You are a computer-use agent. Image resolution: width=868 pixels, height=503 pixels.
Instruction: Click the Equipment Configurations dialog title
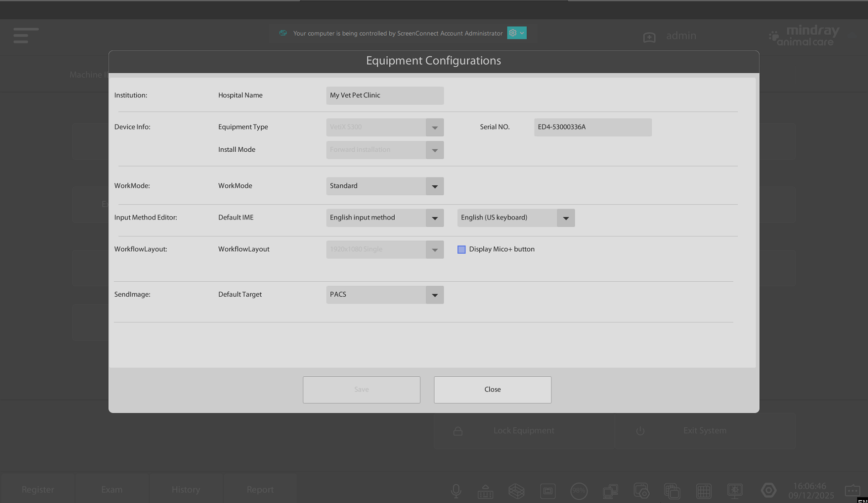(x=433, y=61)
